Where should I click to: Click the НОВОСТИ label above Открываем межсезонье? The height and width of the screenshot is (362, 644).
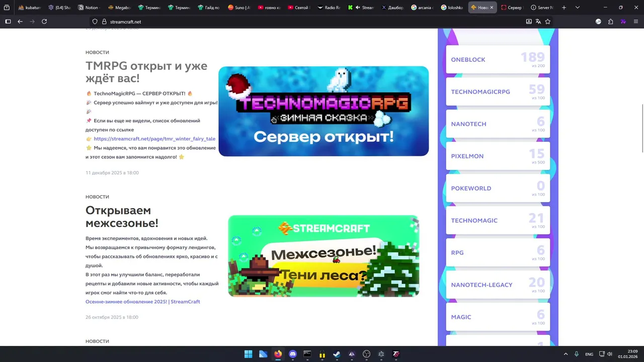tap(97, 197)
